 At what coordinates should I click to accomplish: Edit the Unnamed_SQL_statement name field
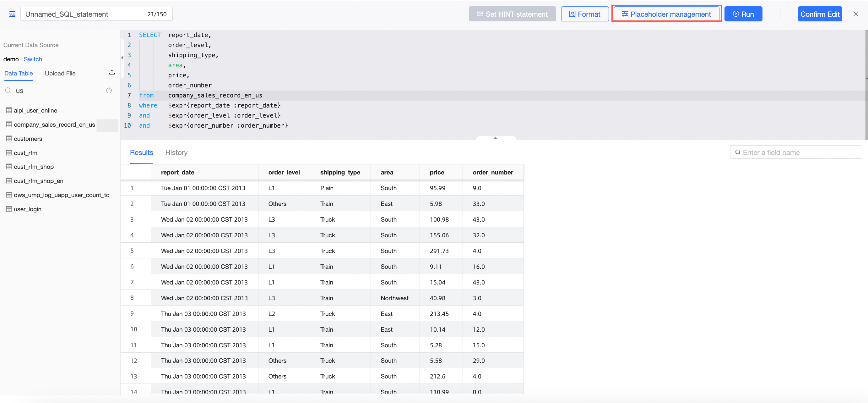pyautogui.click(x=96, y=14)
